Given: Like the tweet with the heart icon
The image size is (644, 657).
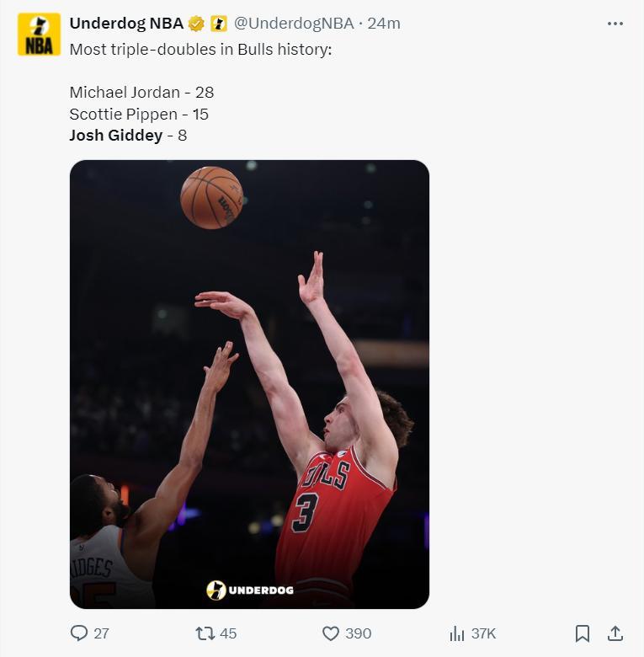Looking at the screenshot, I should coord(331,633).
